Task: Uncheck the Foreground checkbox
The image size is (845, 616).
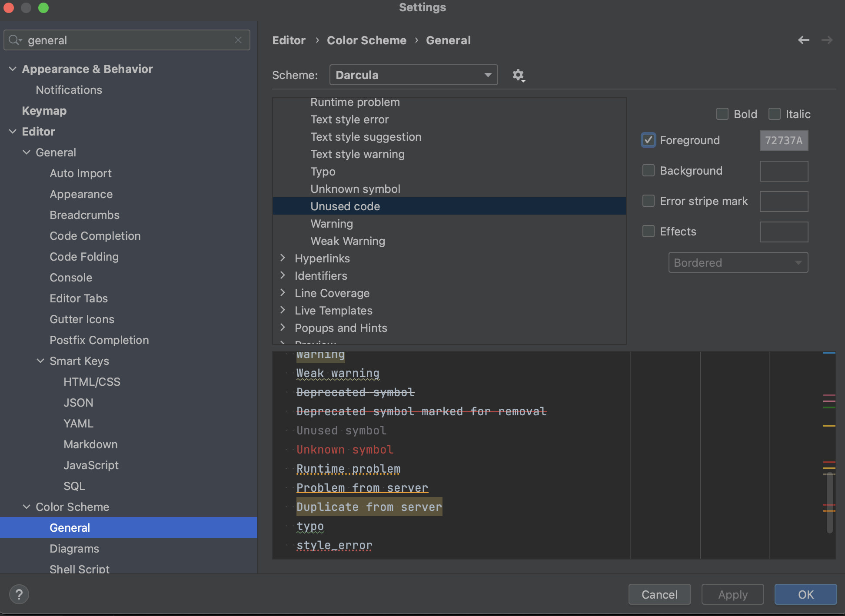Action: coord(648,140)
